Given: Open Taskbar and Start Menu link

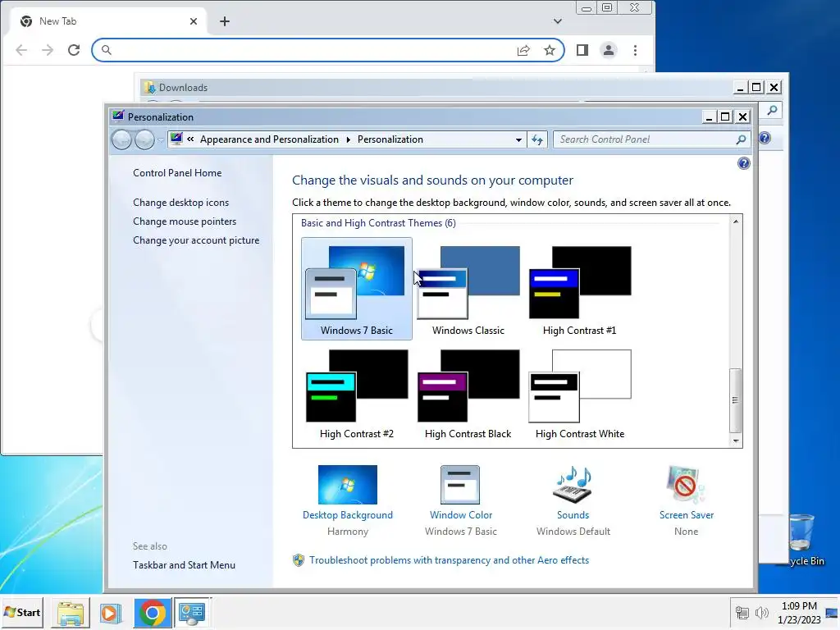Looking at the screenshot, I should pyautogui.click(x=185, y=565).
